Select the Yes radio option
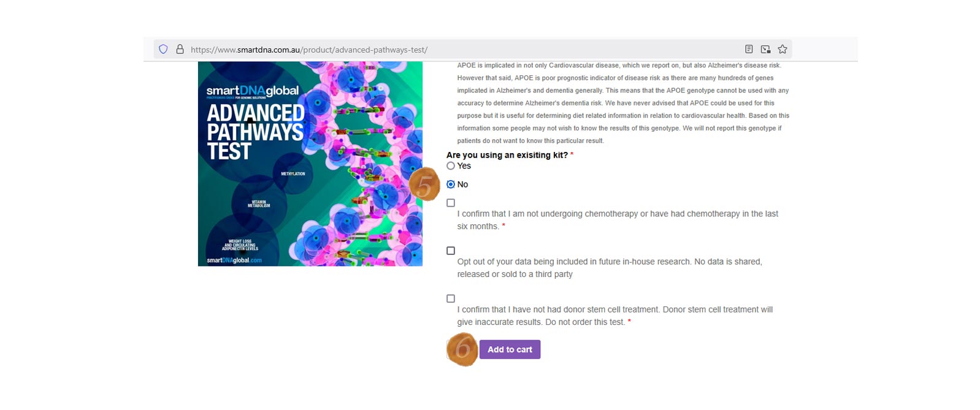 (x=451, y=166)
